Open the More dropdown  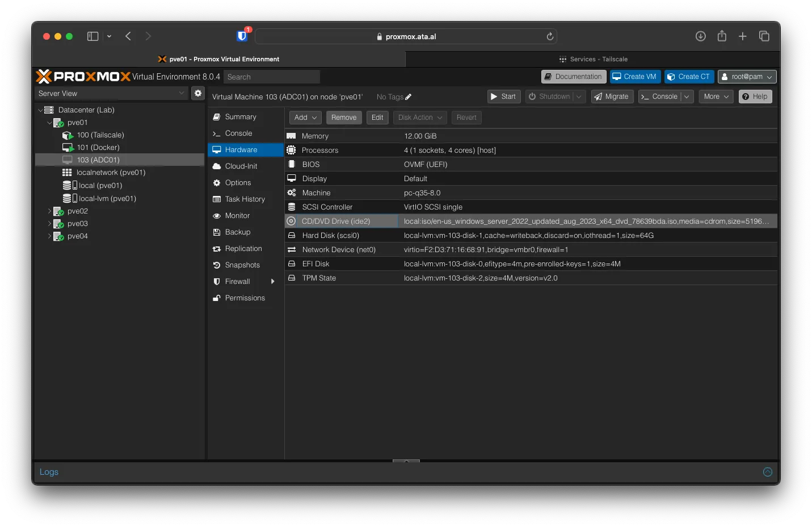click(x=716, y=97)
